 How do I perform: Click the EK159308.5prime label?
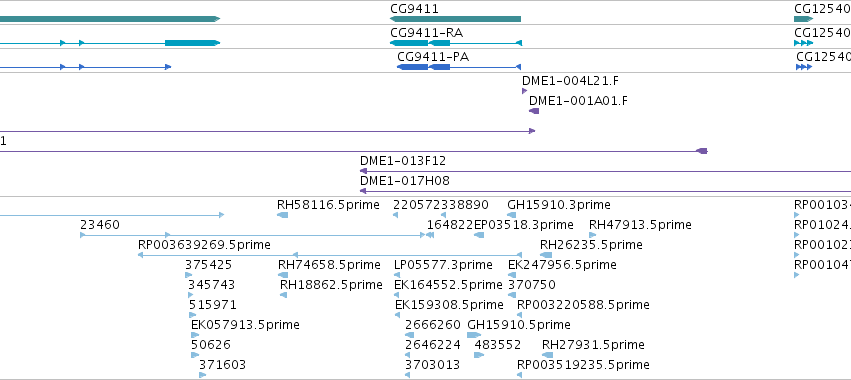click(449, 305)
